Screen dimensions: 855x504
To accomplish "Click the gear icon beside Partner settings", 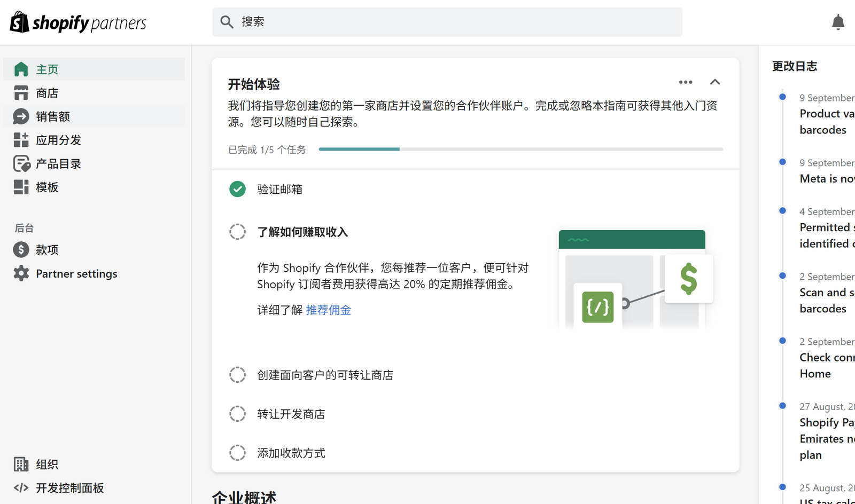I will (21, 273).
